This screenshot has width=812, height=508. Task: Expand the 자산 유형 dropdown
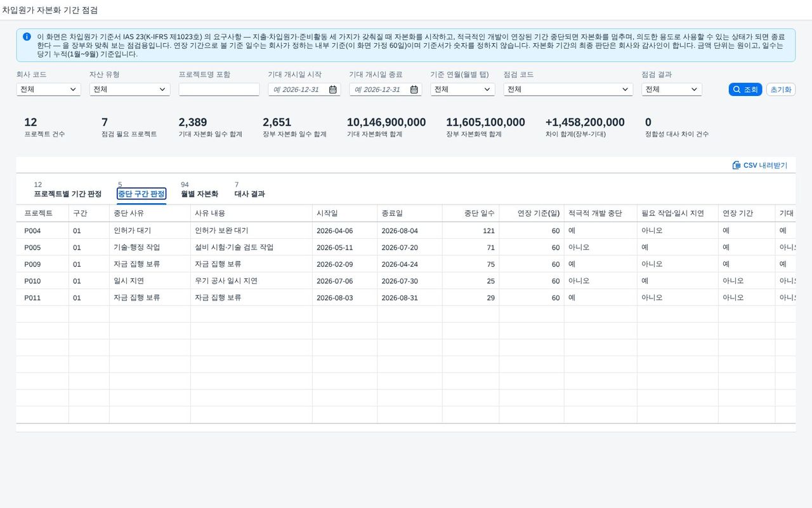coord(130,90)
